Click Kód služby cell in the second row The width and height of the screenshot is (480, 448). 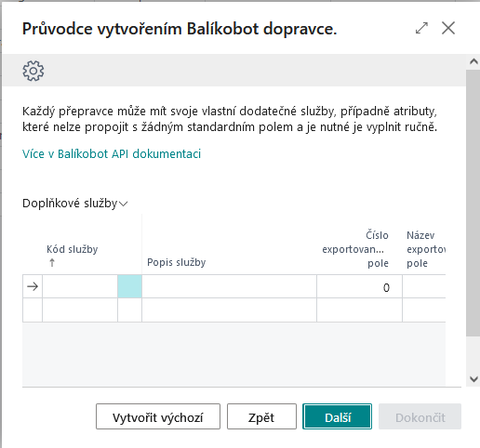pyautogui.click(x=80, y=310)
